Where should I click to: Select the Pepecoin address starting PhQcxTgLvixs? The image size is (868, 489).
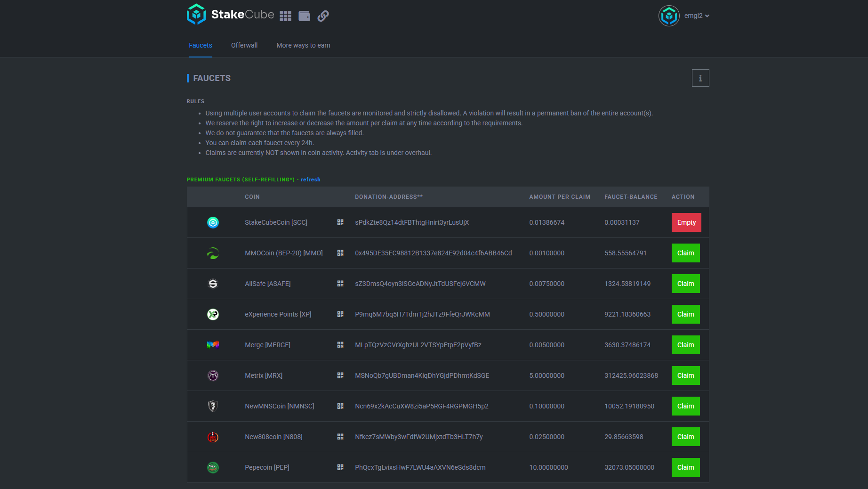420,467
